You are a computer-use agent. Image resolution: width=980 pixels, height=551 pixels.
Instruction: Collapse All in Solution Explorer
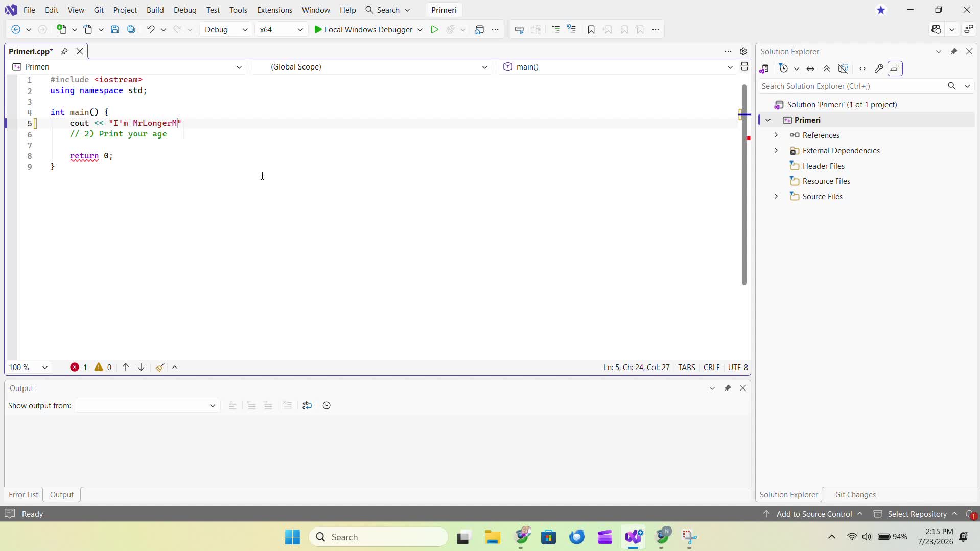click(x=827, y=68)
